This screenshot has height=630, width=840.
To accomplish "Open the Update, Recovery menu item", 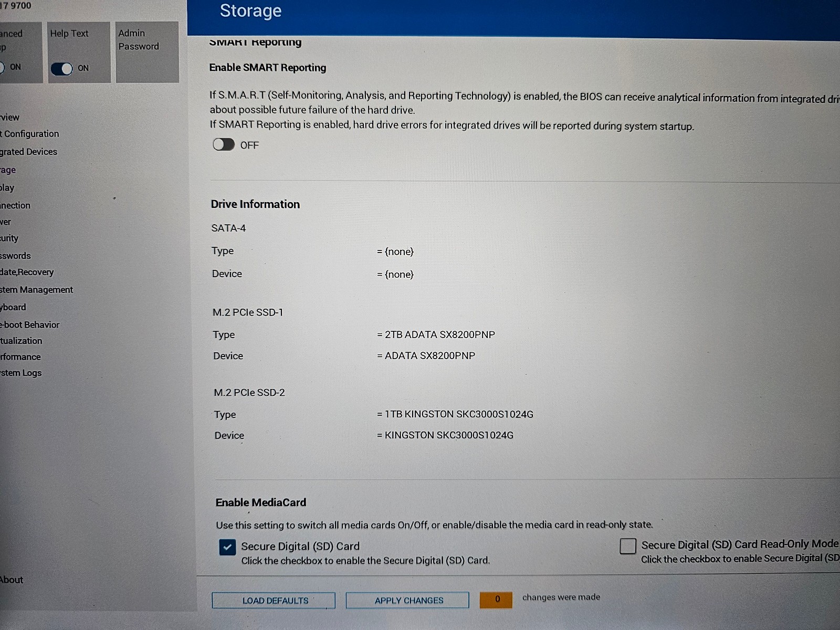I will click(27, 272).
